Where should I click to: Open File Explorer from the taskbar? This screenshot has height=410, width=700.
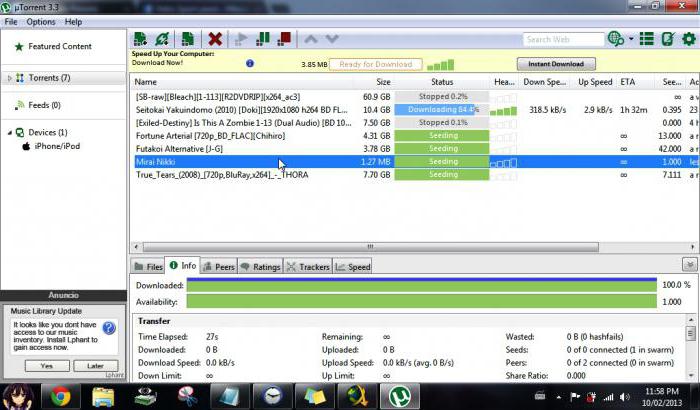pyautogui.click(x=103, y=396)
